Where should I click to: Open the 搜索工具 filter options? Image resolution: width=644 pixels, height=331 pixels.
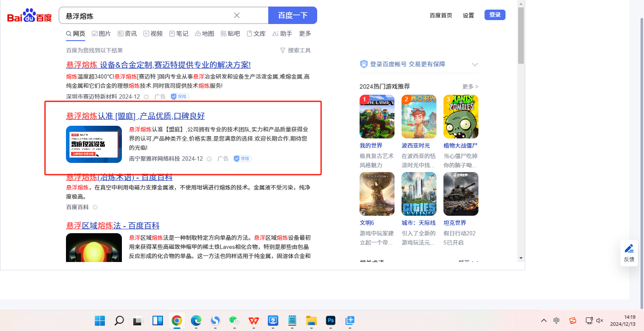point(295,50)
